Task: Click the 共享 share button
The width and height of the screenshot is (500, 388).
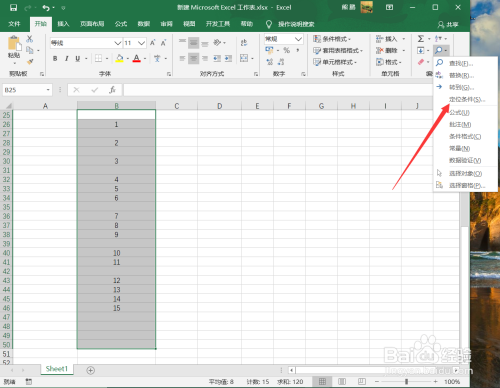Action: point(448,24)
